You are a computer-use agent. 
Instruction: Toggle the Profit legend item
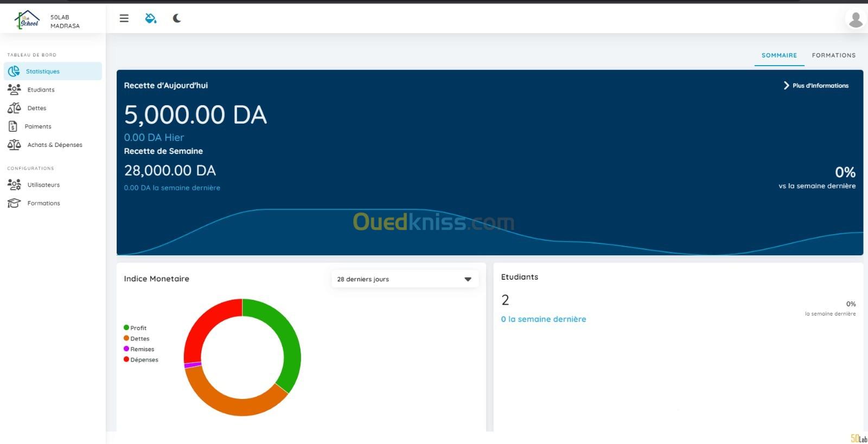tap(138, 328)
